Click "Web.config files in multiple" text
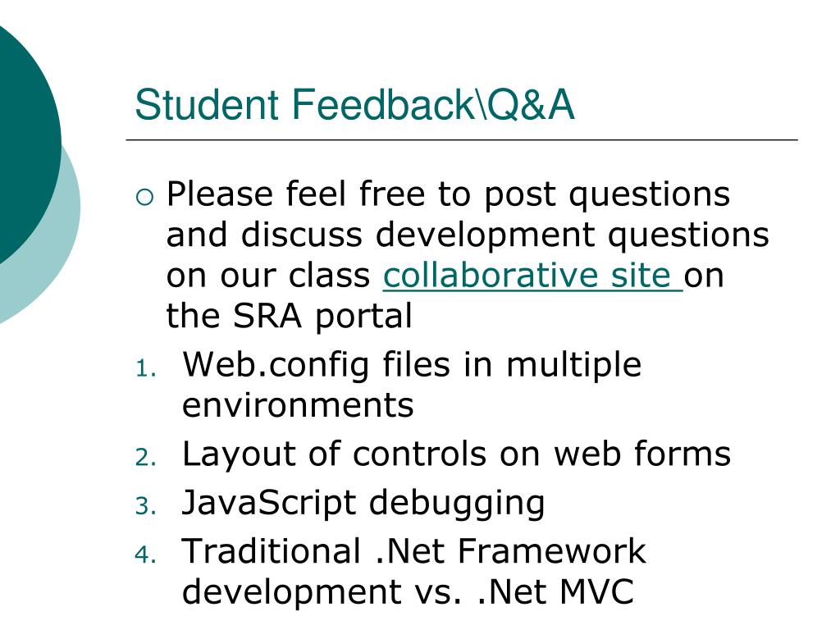840x630 pixels. [412, 365]
